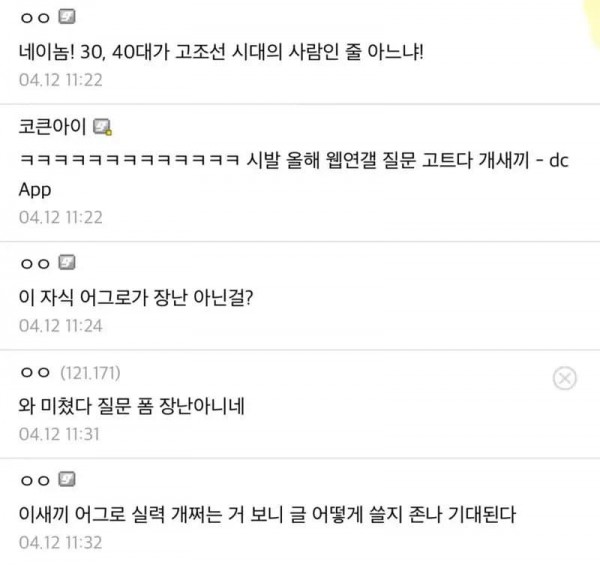Click the ㅇㅇ nickname above '이 자식 어그로가'

pos(35,264)
